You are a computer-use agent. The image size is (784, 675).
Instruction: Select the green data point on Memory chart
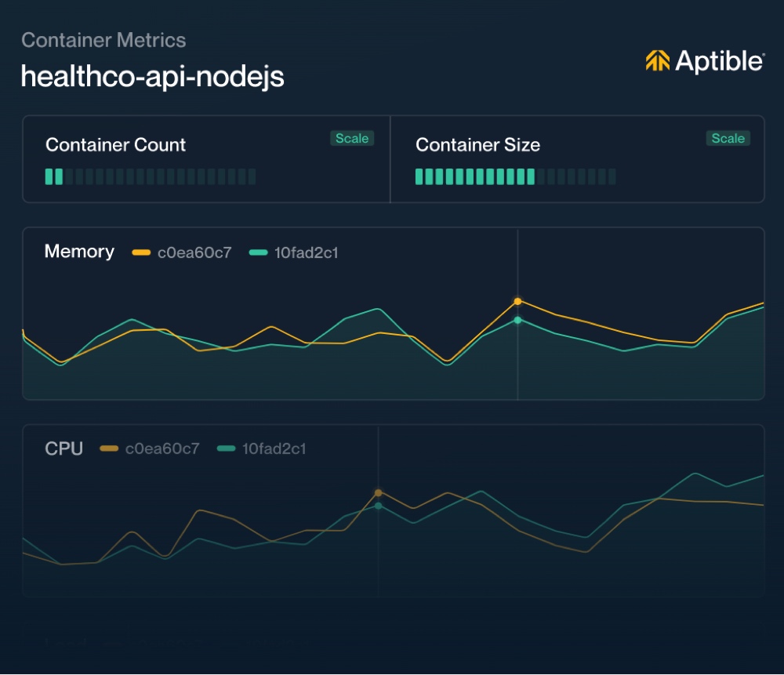point(518,320)
